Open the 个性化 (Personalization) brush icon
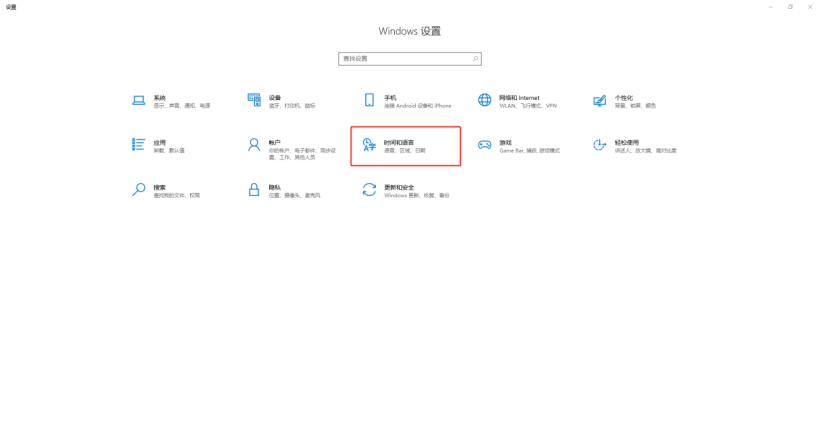The image size is (820, 445). point(600,100)
